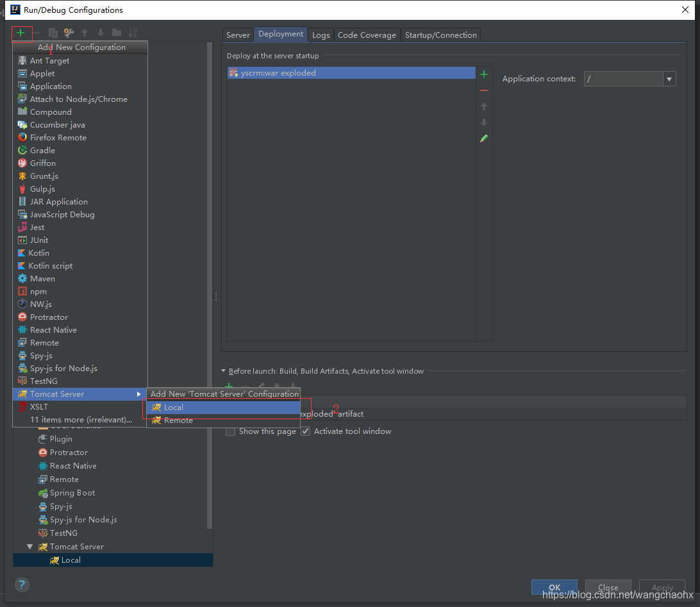
Task: Select Remote Tomcat Server configuration in submenu
Action: click(223, 420)
